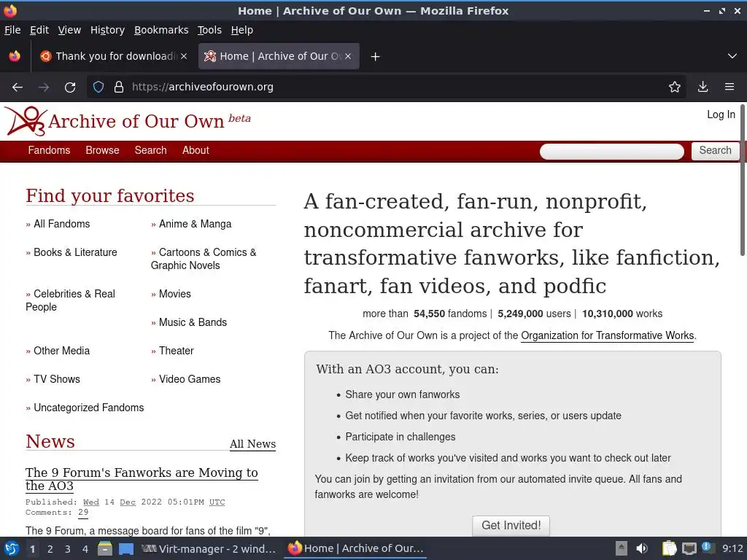Open Virt-manager from the taskbar
The width and height of the screenshot is (747, 560).
click(x=209, y=549)
